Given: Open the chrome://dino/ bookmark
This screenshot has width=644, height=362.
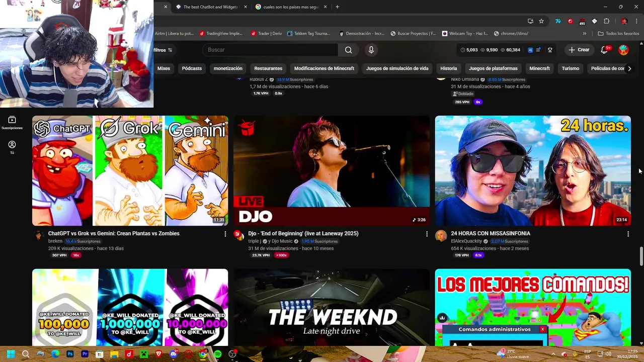Looking at the screenshot, I should click(511, 34).
